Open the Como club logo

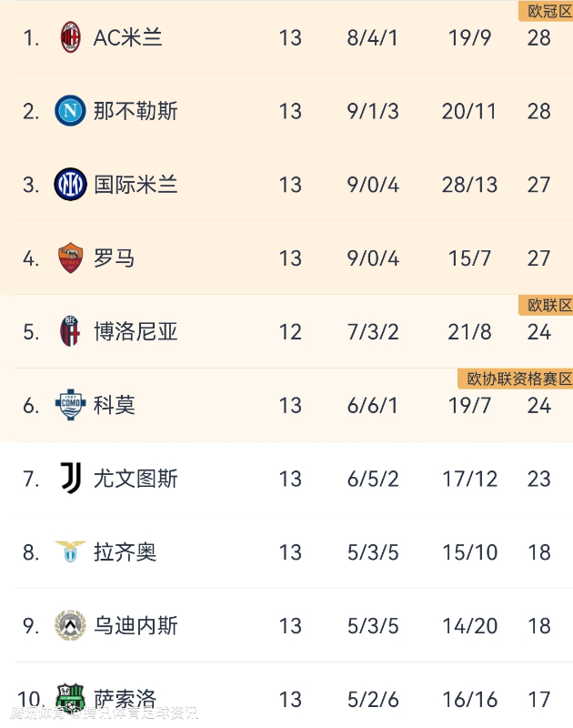point(70,405)
